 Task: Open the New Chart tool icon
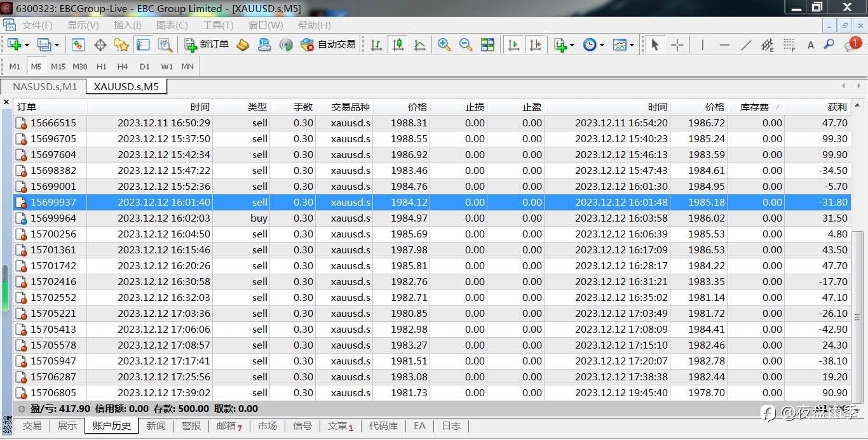coord(13,44)
